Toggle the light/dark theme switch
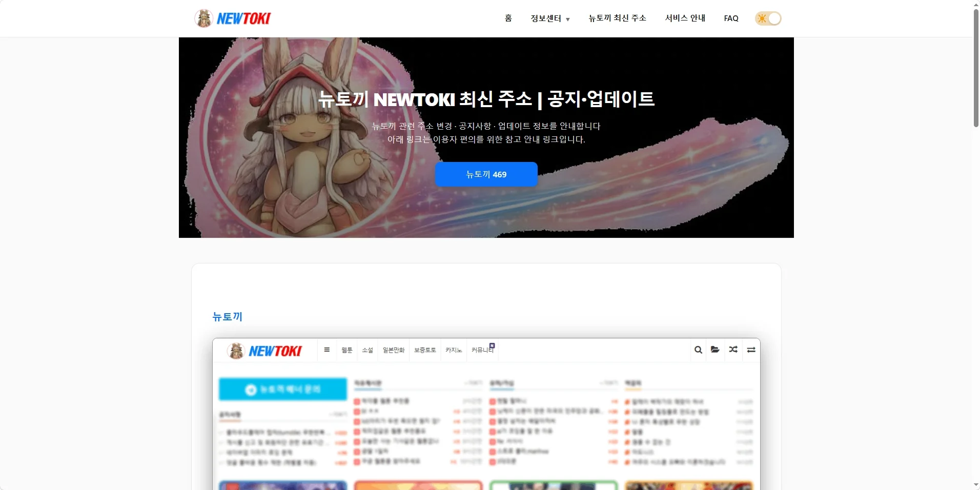Image resolution: width=980 pixels, height=490 pixels. 768,18
